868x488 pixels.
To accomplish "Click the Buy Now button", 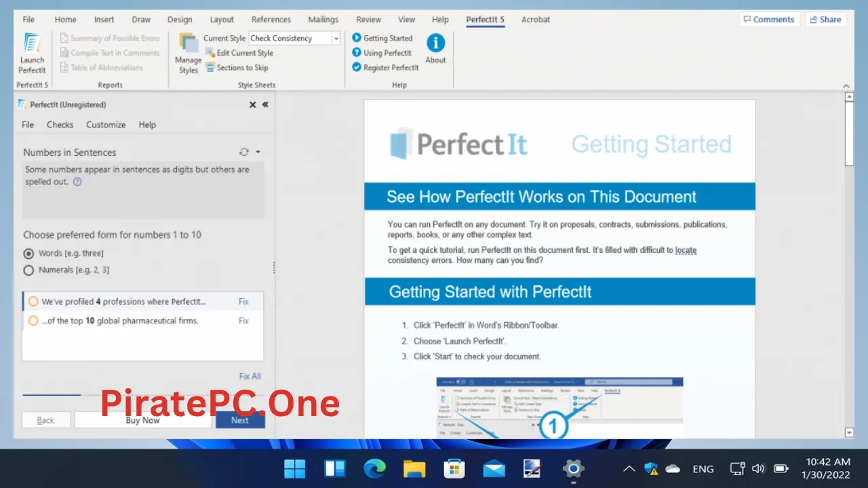I will [142, 420].
